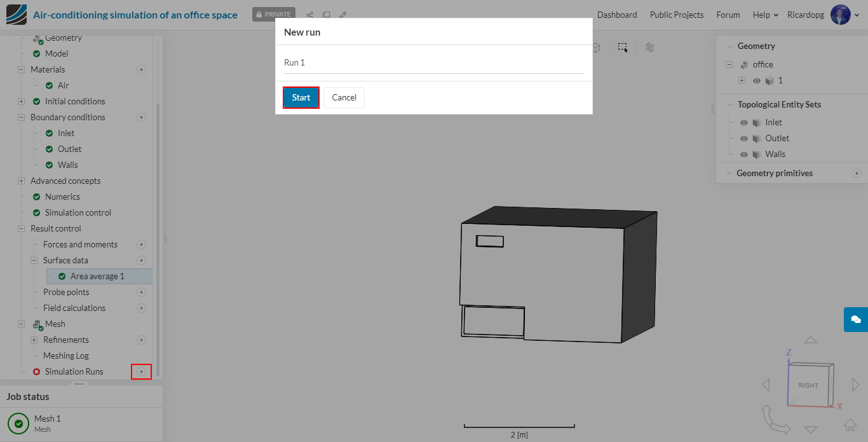This screenshot has width=868, height=442.
Task: Open the Forum link
Action: pos(728,15)
